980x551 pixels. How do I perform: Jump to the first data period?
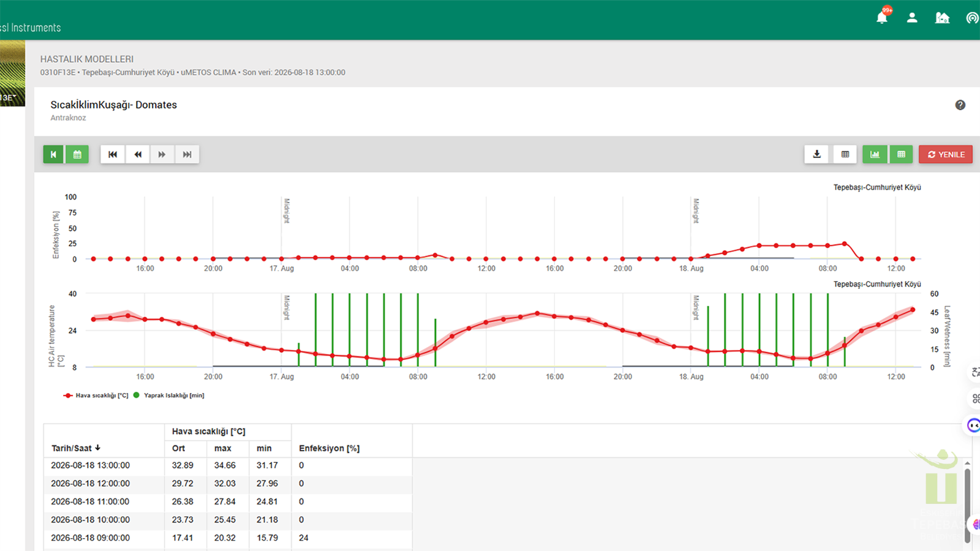click(113, 154)
